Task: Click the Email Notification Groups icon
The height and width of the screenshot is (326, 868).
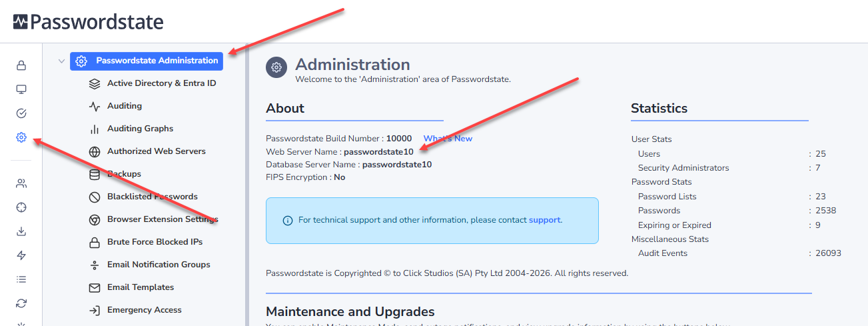Action: tap(95, 265)
